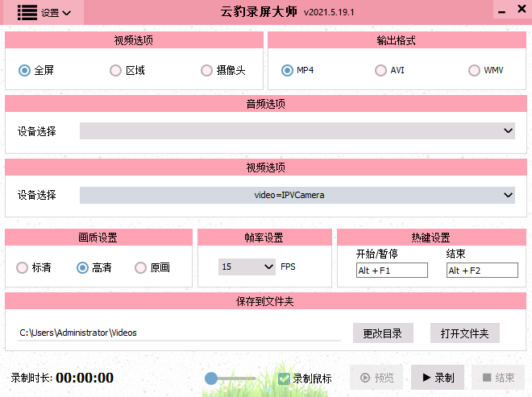
Task: Open the video device dropdown showing IPVCamera
Action: [x=297, y=195]
